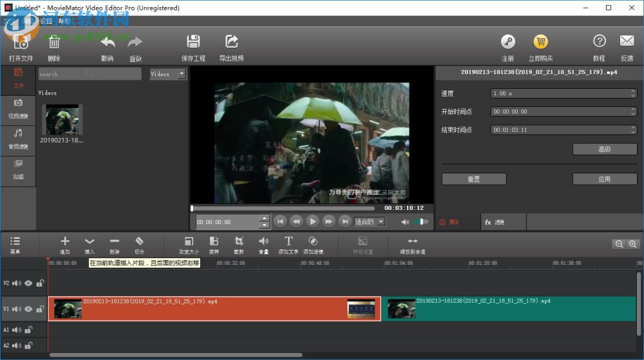Viewport: 644px width, 360px height.
Task: Lock track A1
Action: pos(28,330)
